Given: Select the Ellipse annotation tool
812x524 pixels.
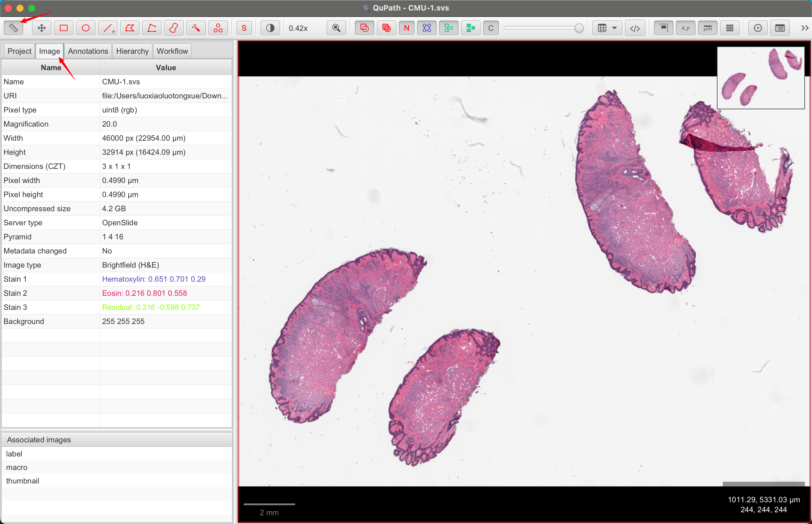Looking at the screenshot, I should point(86,28).
